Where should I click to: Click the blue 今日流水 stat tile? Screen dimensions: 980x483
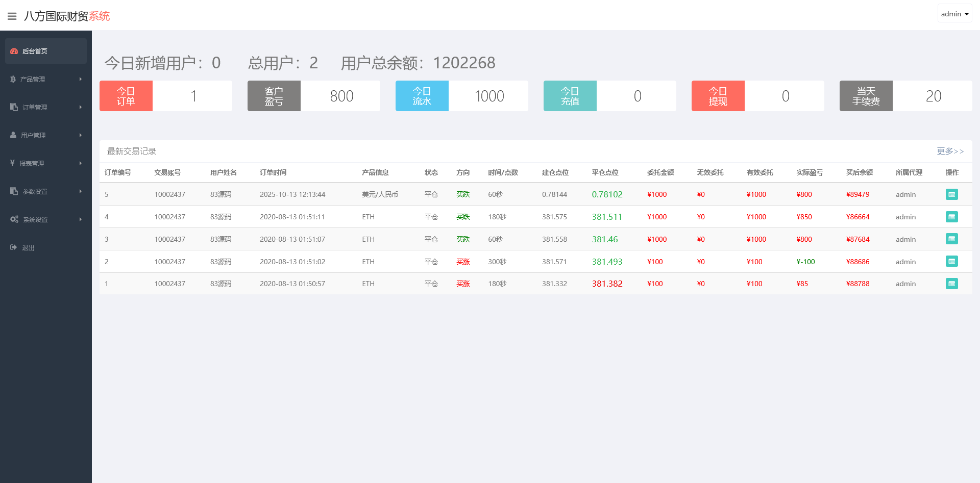(x=422, y=96)
